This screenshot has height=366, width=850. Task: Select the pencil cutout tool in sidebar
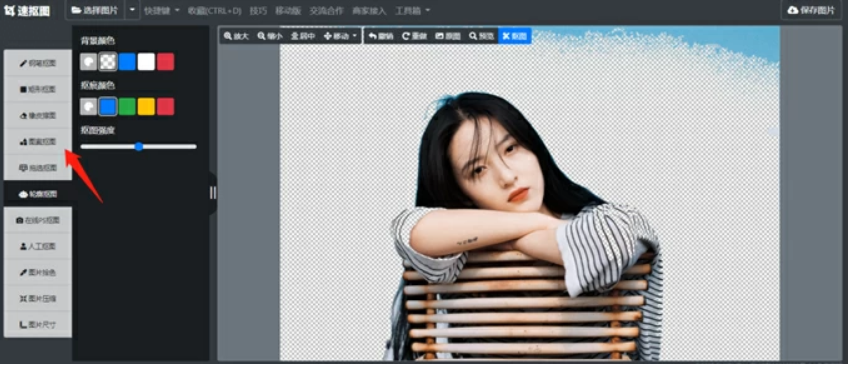(x=38, y=63)
